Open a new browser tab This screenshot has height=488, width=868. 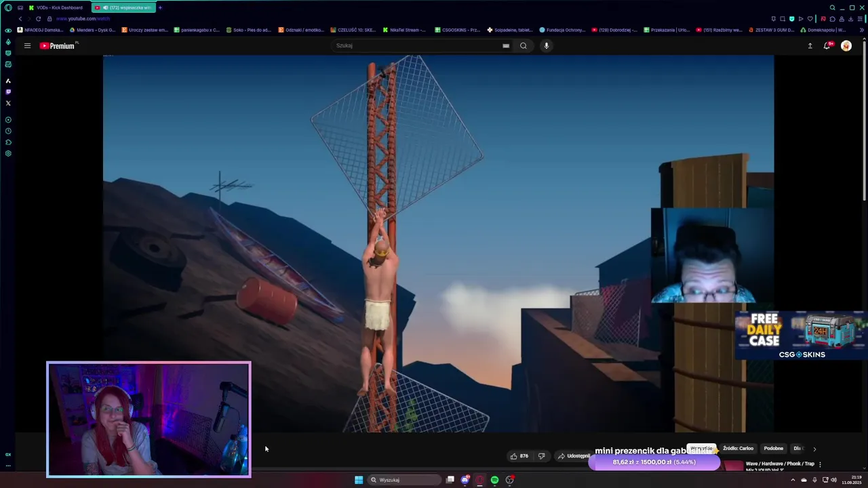click(160, 7)
